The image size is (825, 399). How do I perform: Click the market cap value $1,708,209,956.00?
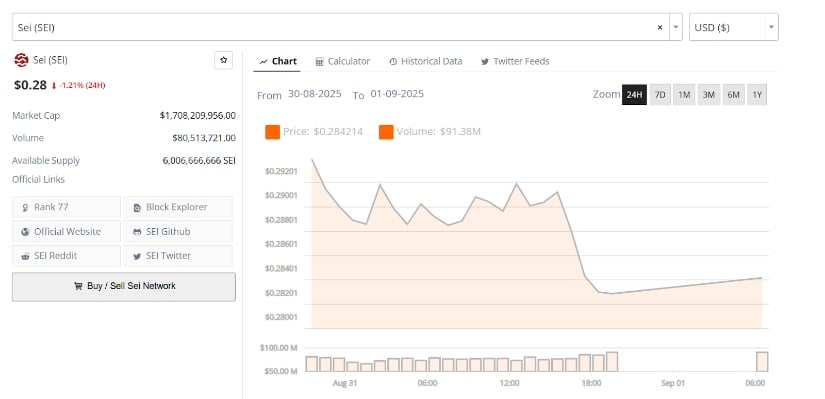[197, 115]
